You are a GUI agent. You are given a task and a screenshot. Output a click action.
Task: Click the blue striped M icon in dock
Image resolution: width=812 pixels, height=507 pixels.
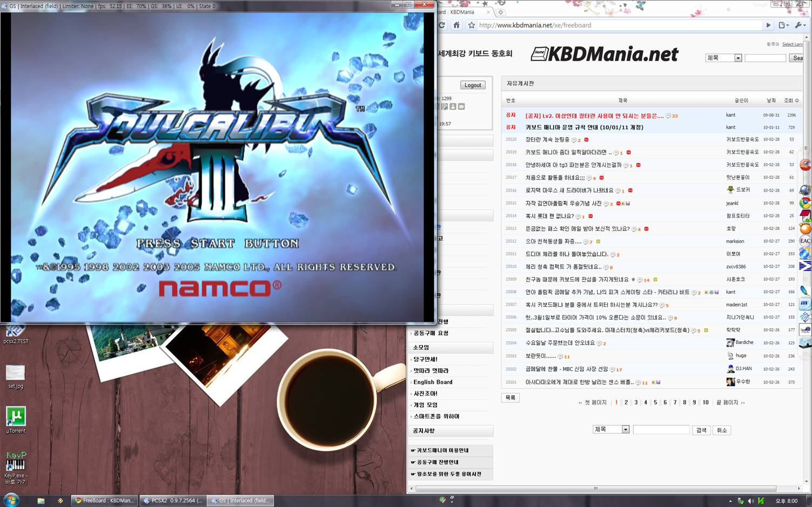coord(805,266)
